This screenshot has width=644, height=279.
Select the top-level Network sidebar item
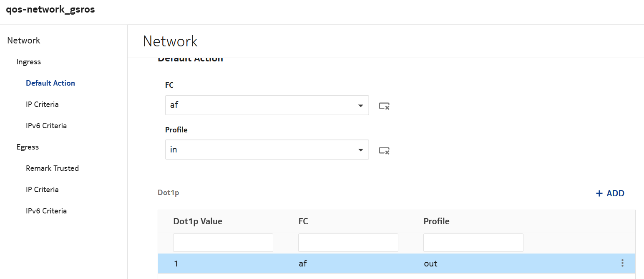24,41
